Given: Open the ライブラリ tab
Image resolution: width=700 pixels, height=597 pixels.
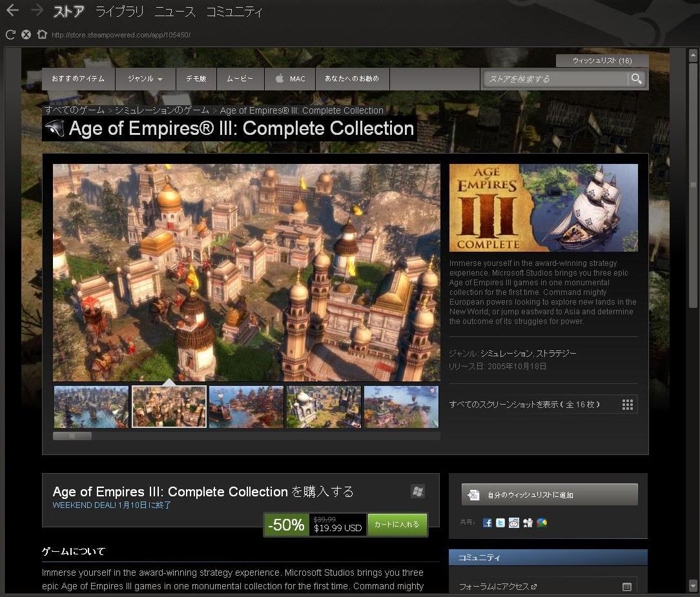Looking at the screenshot, I should coord(119,12).
